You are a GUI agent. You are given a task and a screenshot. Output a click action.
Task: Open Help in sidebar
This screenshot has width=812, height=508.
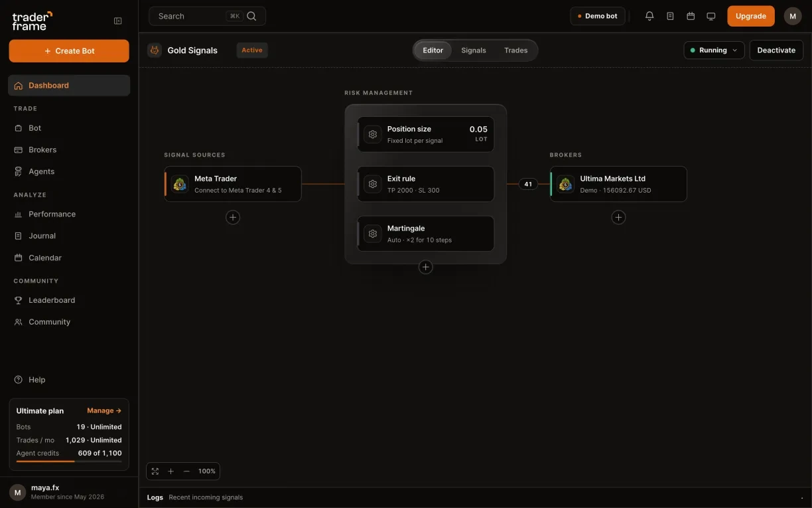coord(69,380)
